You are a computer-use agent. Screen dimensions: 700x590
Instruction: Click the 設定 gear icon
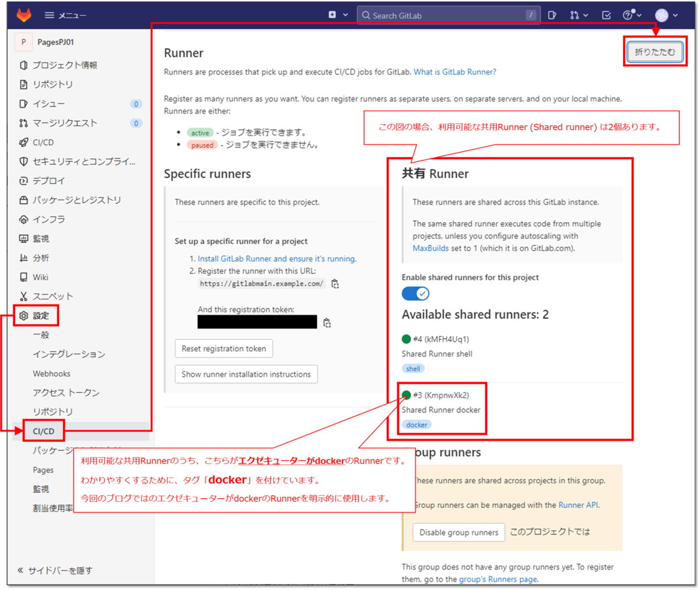tap(23, 315)
